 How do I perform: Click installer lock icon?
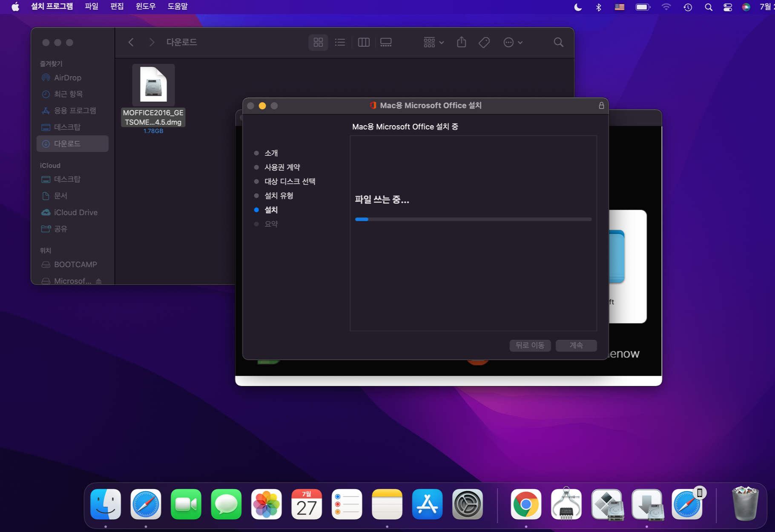coord(601,106)
